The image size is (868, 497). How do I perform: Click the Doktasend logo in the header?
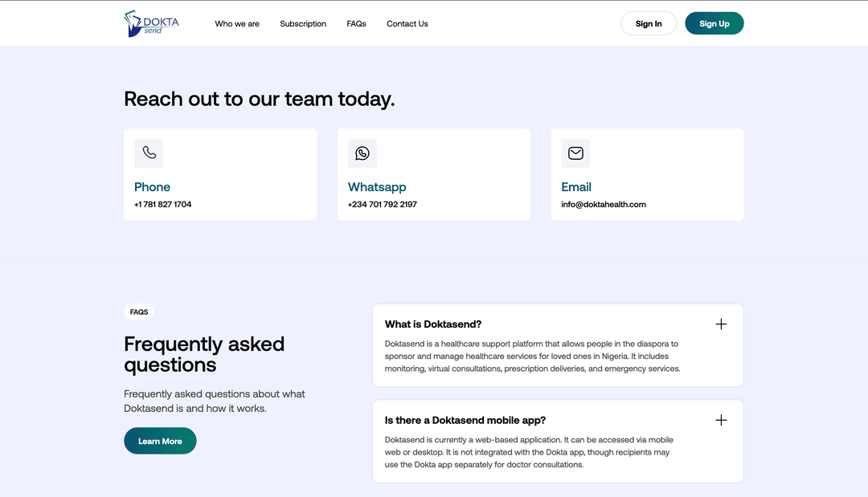pos(151,23)
